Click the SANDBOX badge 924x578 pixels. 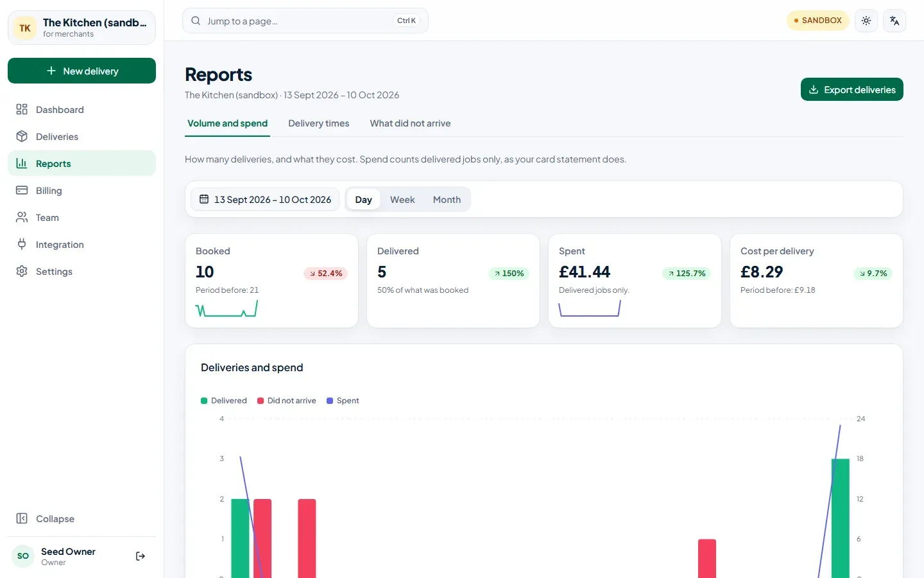pyautogui.click(x=818, y=21)
